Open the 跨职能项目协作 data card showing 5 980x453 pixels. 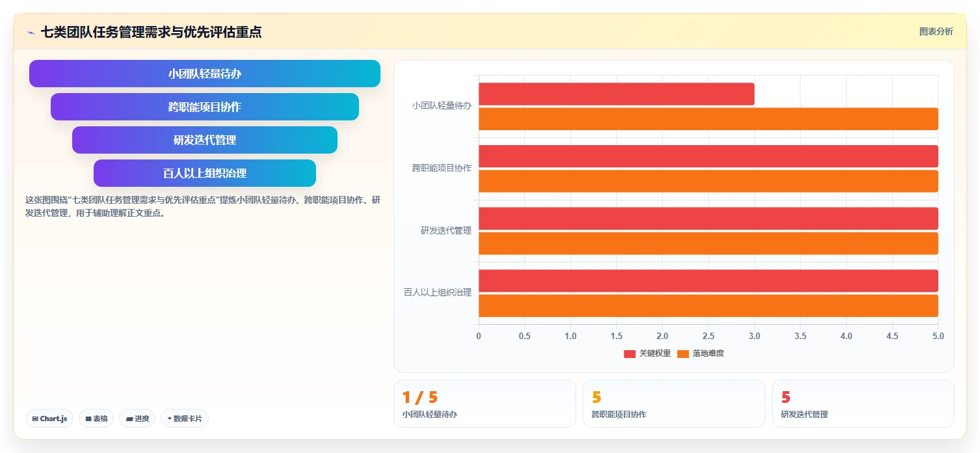point(674,404)
